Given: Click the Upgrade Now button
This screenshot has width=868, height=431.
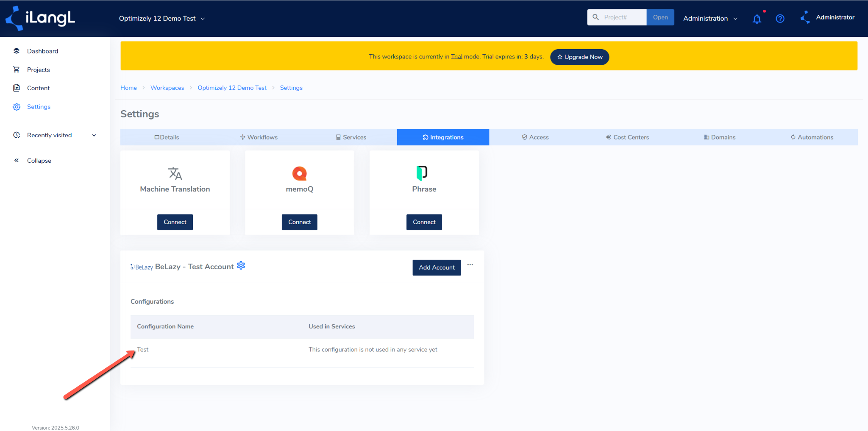Looking at the screenshot, I should click(x=579, y=57).
